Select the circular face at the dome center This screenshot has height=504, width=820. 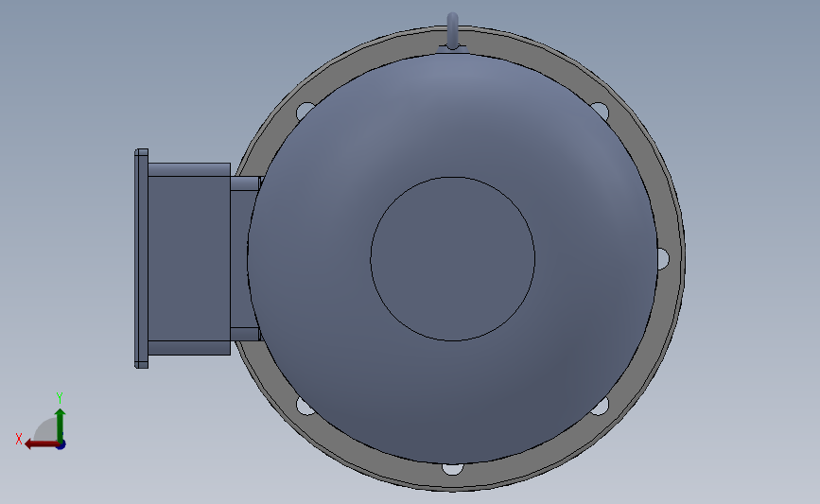pyautogui.click(x=453, y=259)
